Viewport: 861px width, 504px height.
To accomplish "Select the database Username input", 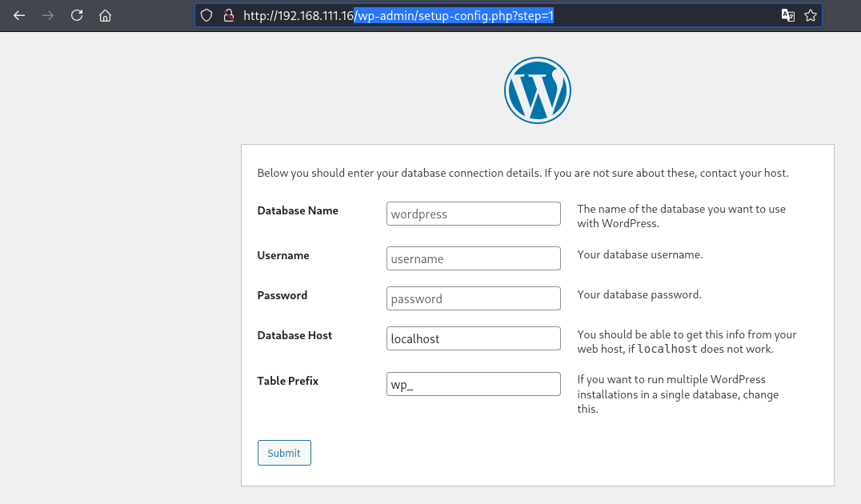I will 474,258.
